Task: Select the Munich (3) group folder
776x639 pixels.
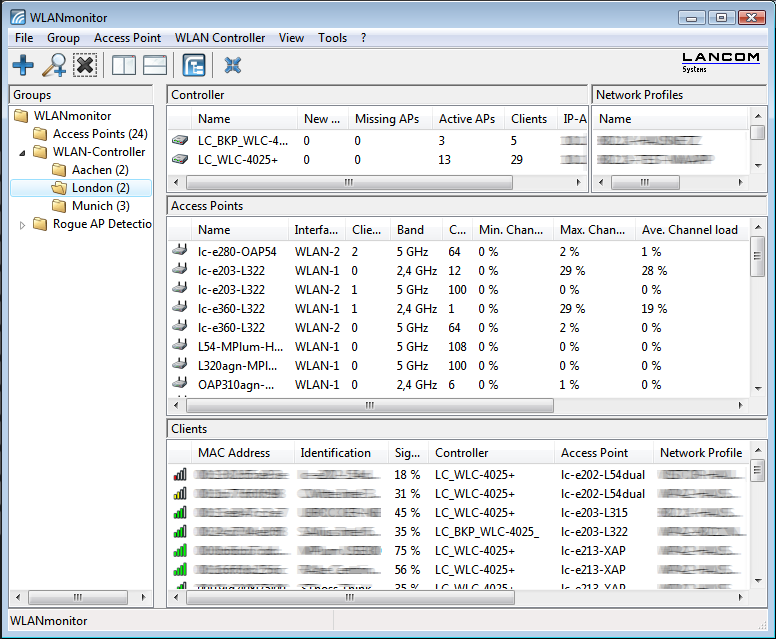Action: [x=100, y=206]
